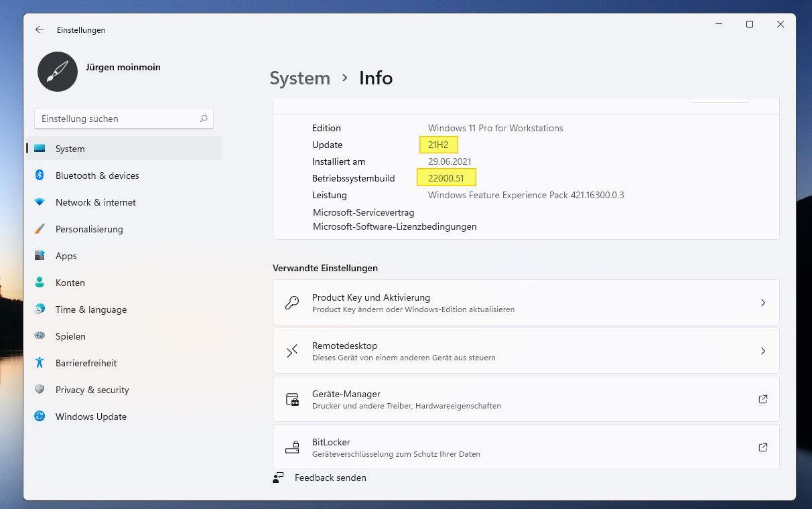
Task: Click the BitLocker lock icon
Action: coord(292,447)
